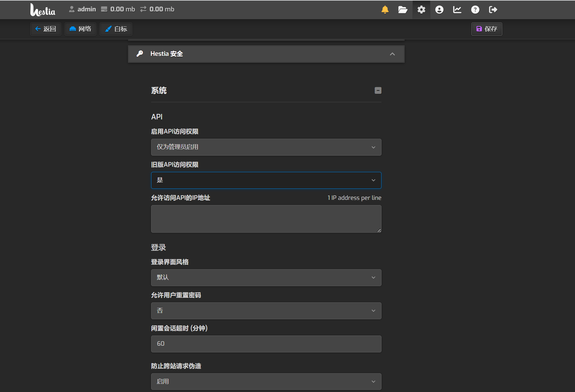The width and height of the screenshot is (575, 392).
Task: Open the 允许用户重置密码 dropdown
Action: (266, 311)
